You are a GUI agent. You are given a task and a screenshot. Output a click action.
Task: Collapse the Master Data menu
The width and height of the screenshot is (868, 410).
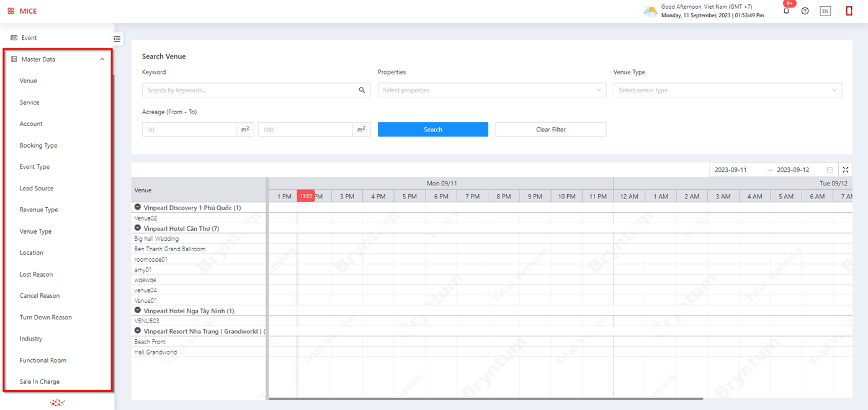[102, 60]
